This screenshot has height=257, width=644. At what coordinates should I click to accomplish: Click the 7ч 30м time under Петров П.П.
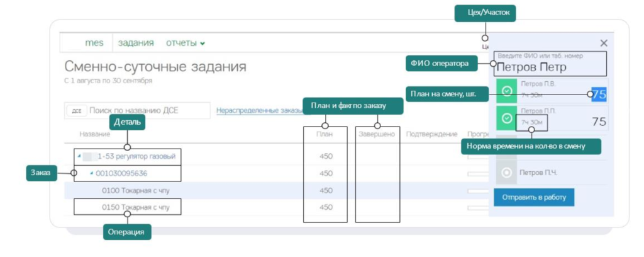pos(531,123)
